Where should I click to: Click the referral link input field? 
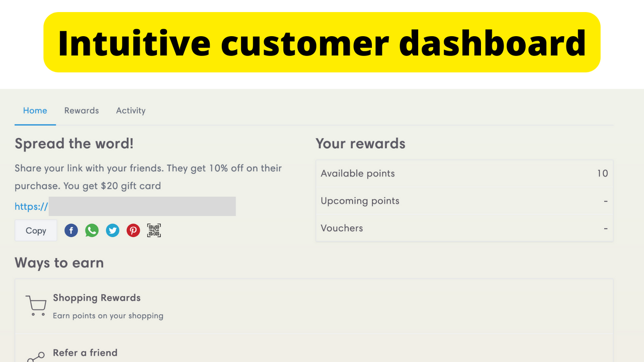pos(142,206)
